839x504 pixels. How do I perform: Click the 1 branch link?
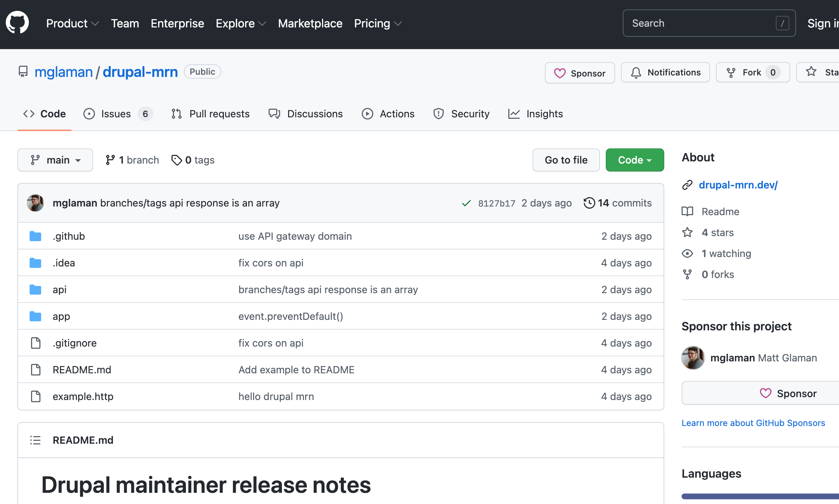tap(132, 160)
